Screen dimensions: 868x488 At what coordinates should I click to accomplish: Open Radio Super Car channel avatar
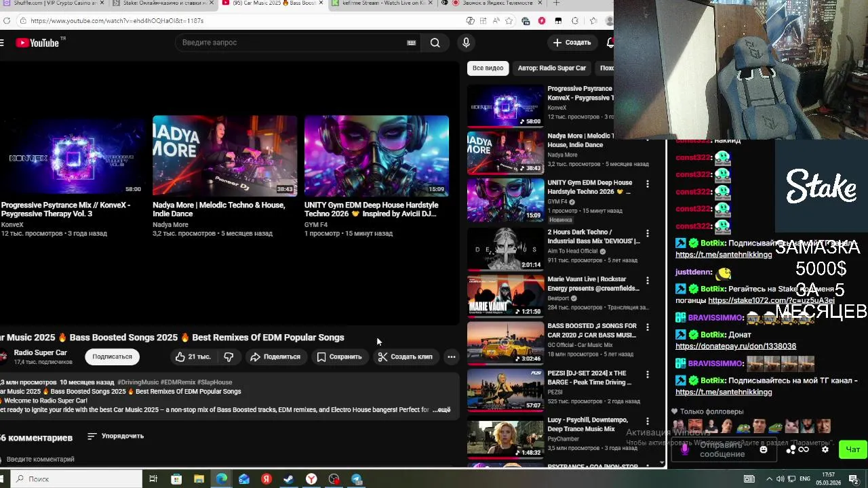pyautogui.click(x=3, y=357)
